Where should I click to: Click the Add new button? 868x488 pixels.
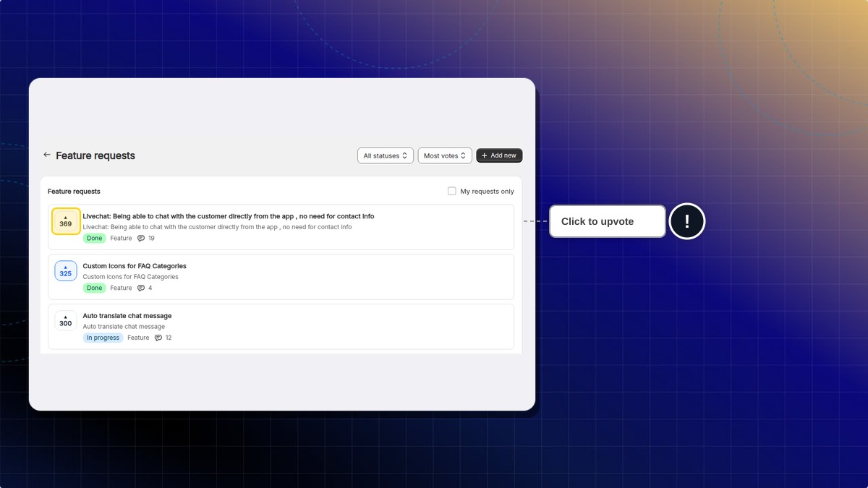499,155
